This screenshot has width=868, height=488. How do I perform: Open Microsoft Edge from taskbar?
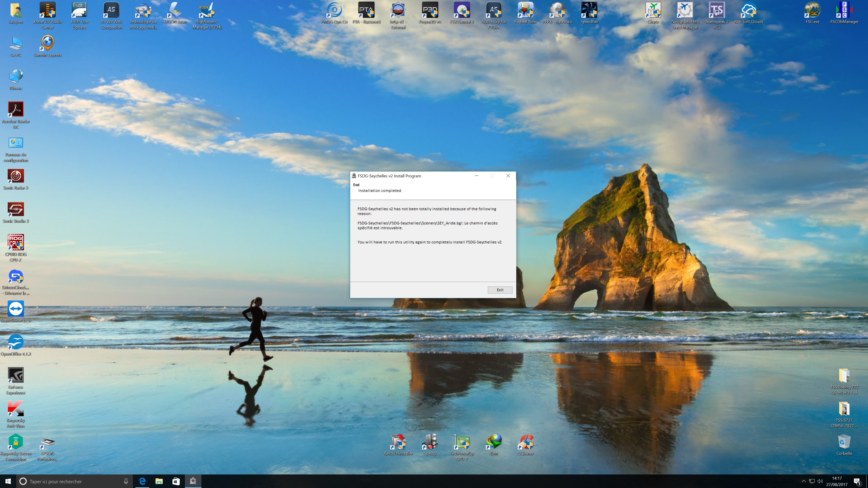point(142,481)
